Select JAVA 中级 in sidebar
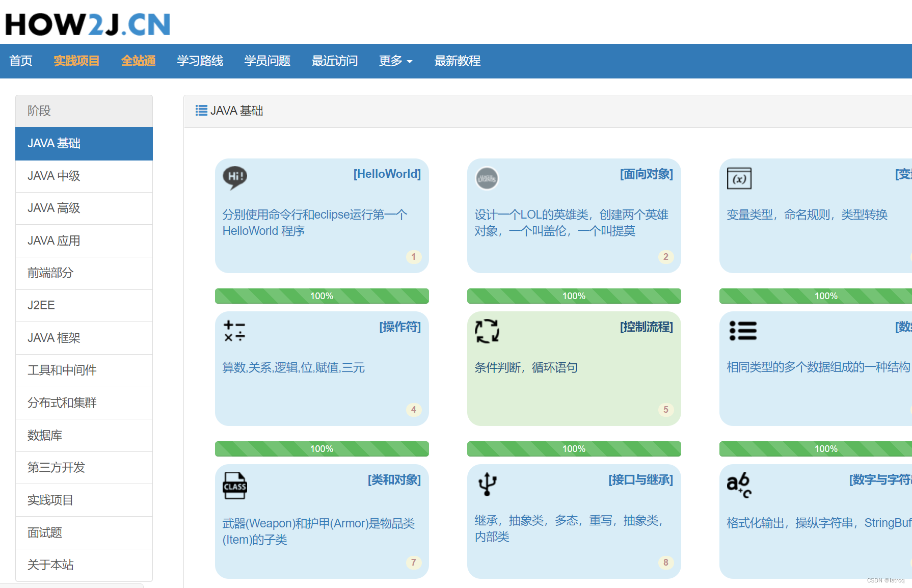 tap(84, 176)
